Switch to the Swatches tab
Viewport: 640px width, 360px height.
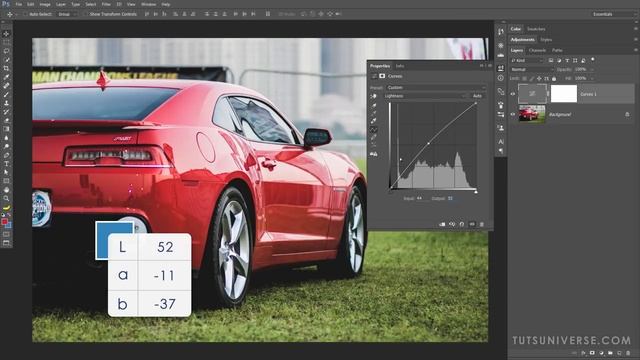(x=536, y=29)
